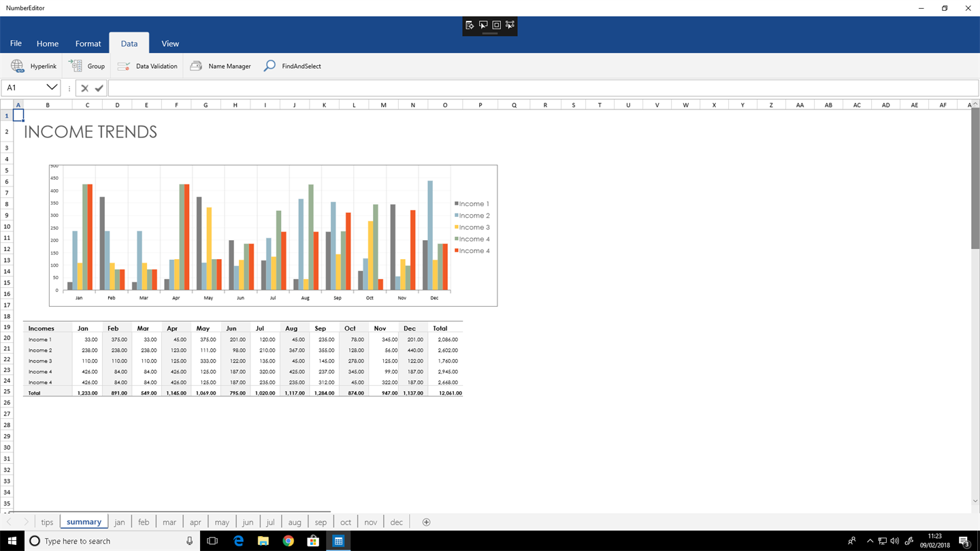Screen dimensions: 980x551
Task: Open File Explorer from the taskbar
Action: pyautogui.click(x=263, y=541)
